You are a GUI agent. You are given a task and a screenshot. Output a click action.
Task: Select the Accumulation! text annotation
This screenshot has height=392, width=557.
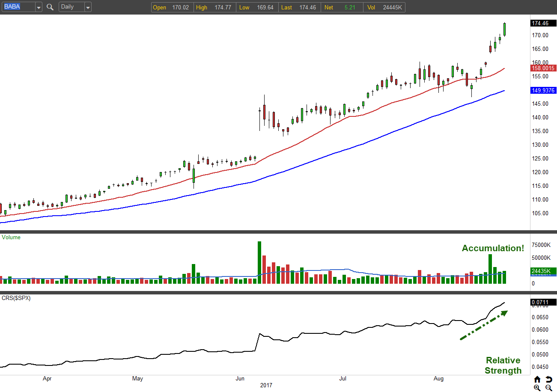(493, 248)
